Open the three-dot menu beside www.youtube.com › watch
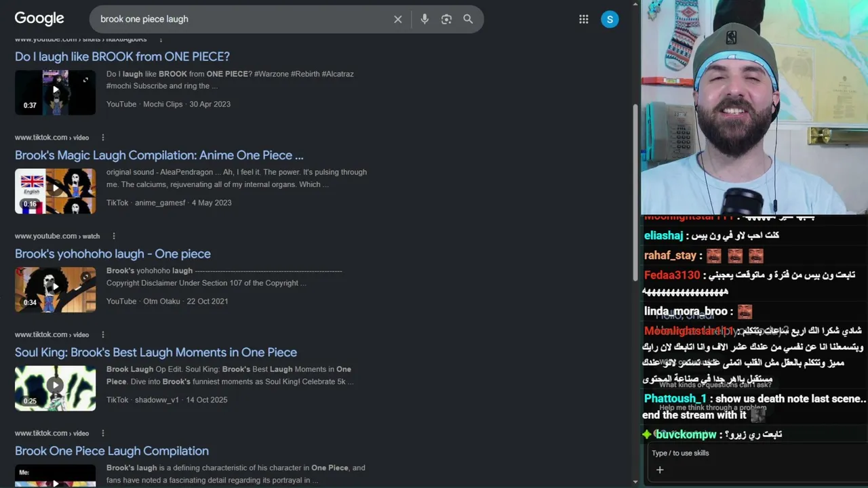Viewport: 868px width, 488px height. pyautogui.click(x=114, y=236)
